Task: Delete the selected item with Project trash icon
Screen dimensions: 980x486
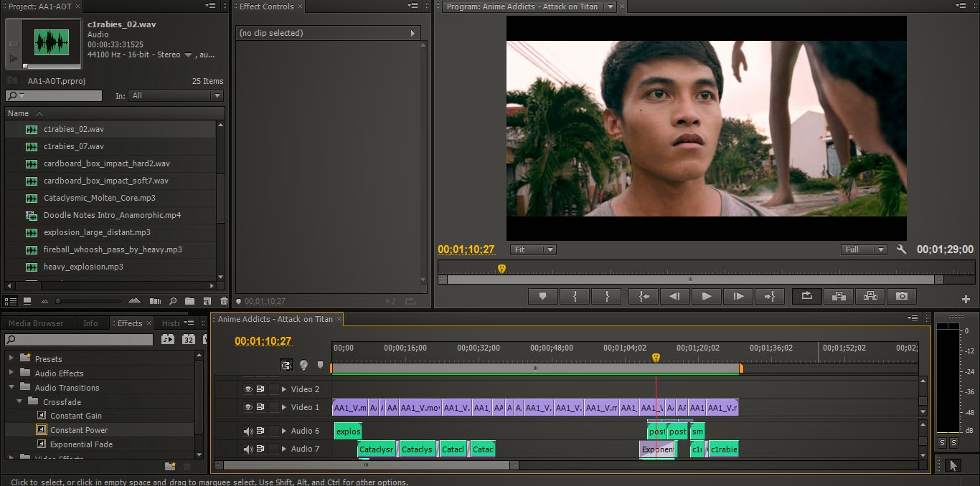Action: [x=224, y=302]
